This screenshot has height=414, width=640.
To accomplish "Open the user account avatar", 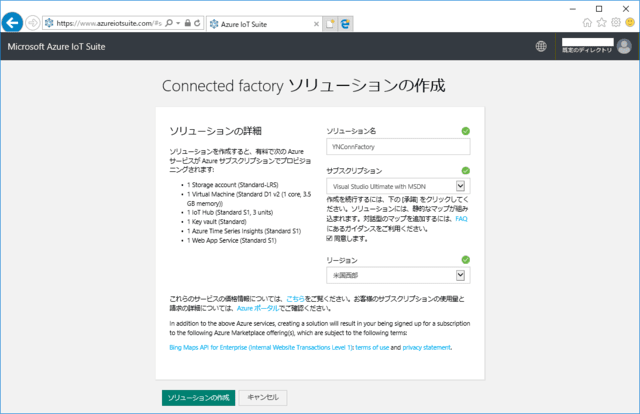I will tap(624, 46).
